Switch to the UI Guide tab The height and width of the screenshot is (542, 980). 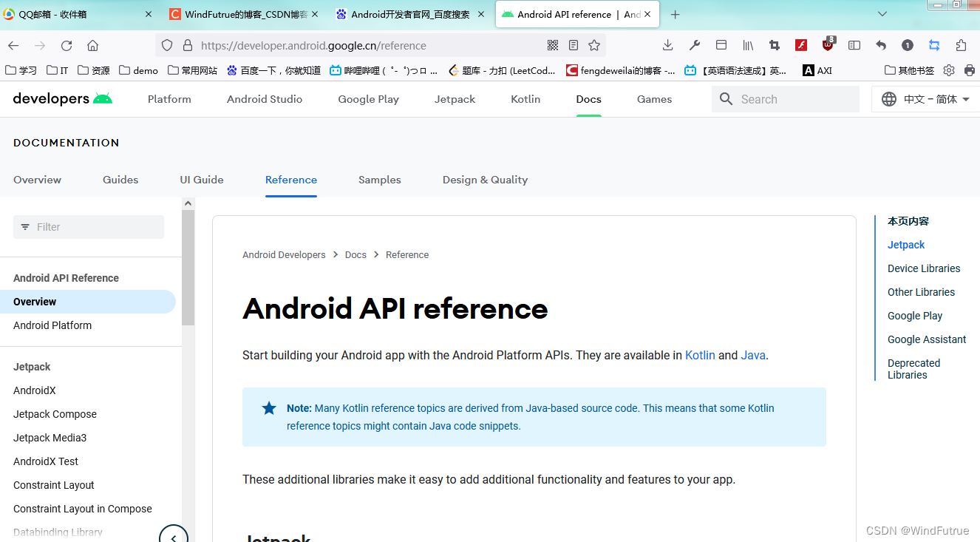click(x=202, y=180)
